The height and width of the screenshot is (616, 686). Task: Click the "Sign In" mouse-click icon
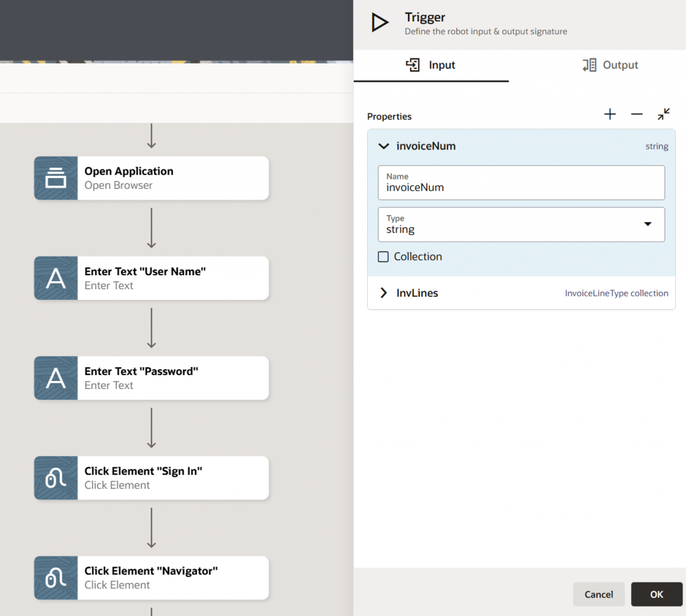pos(56,478)
